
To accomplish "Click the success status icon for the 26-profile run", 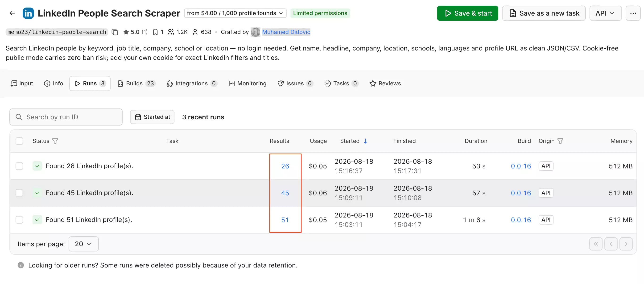I will 37,166.
